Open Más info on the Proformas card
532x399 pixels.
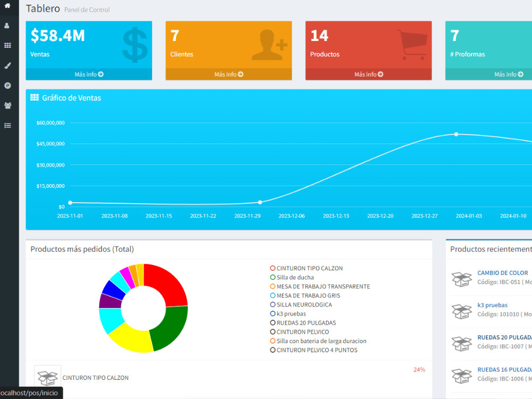(509, 74)
